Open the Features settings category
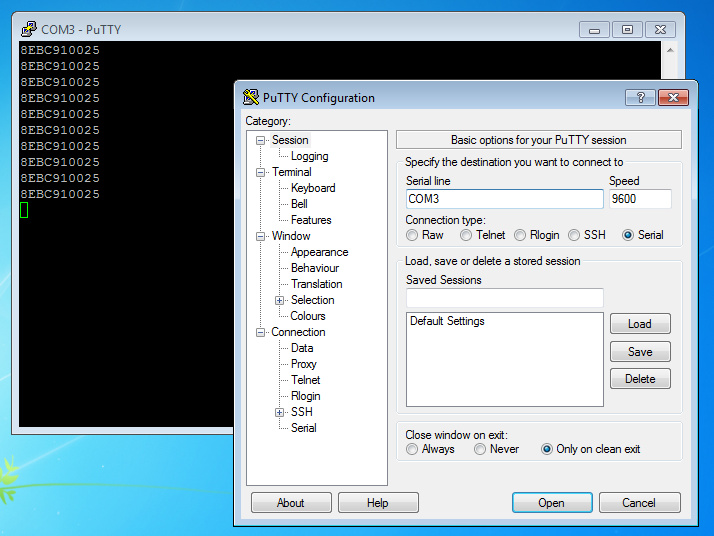Screen dimensions: 714x536 pos(311,220)
